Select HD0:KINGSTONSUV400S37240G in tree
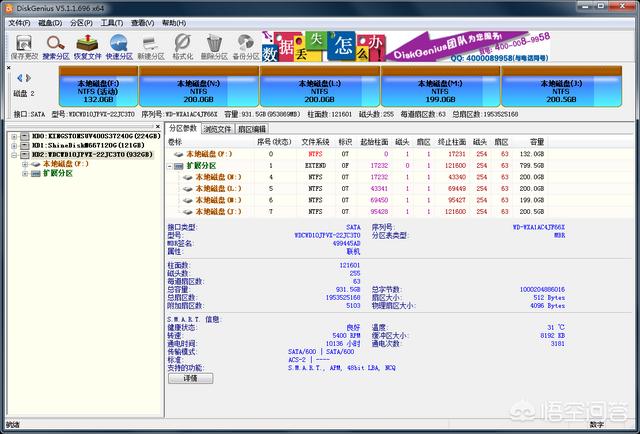Viewport: 640px width, 434px height. [96, 136]
